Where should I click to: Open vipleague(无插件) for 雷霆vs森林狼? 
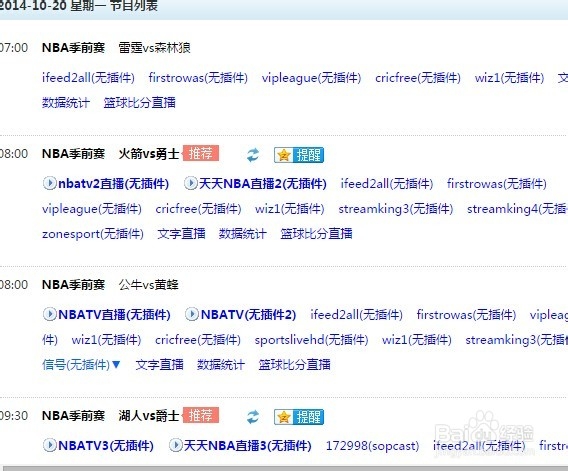click(x=312, y=78)
